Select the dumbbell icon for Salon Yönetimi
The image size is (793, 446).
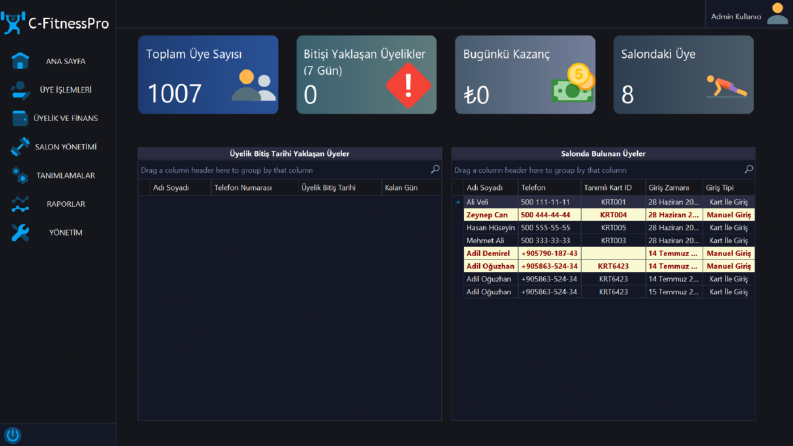tap(20, 147)
